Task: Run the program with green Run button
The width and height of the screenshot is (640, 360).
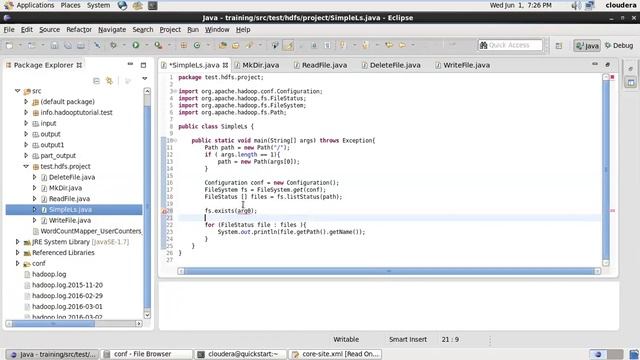Action: coord(136,45)
